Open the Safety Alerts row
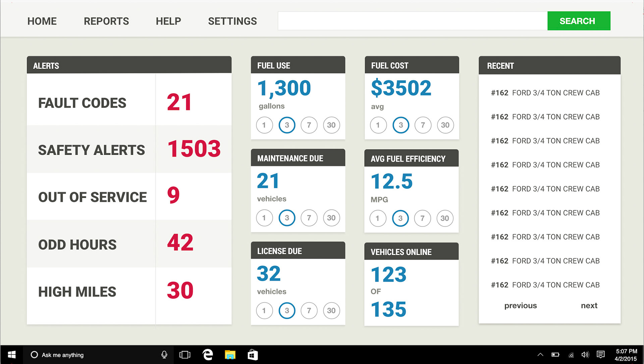644x364 pixels. tap(129, 150)
